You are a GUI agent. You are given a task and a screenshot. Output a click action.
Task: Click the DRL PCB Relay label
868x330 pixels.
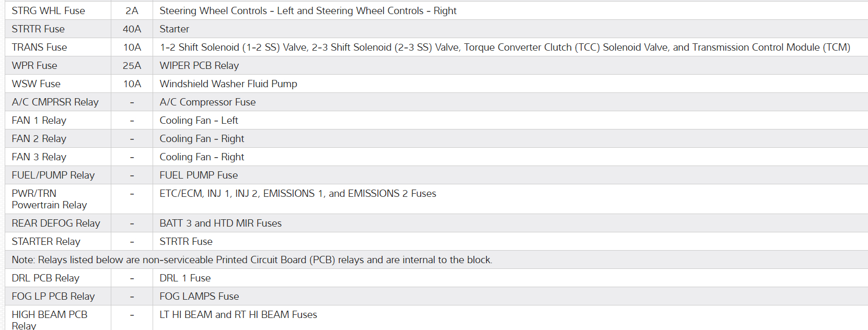click(x=45, y=278)
